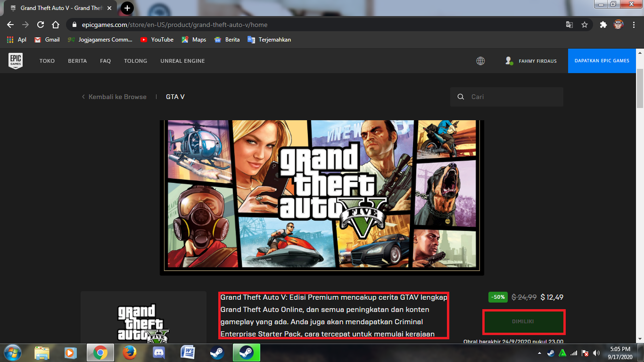The width and height of the screenshot is (644, 362).
Task: Click the Cari search field
Action: coord(507,97)
